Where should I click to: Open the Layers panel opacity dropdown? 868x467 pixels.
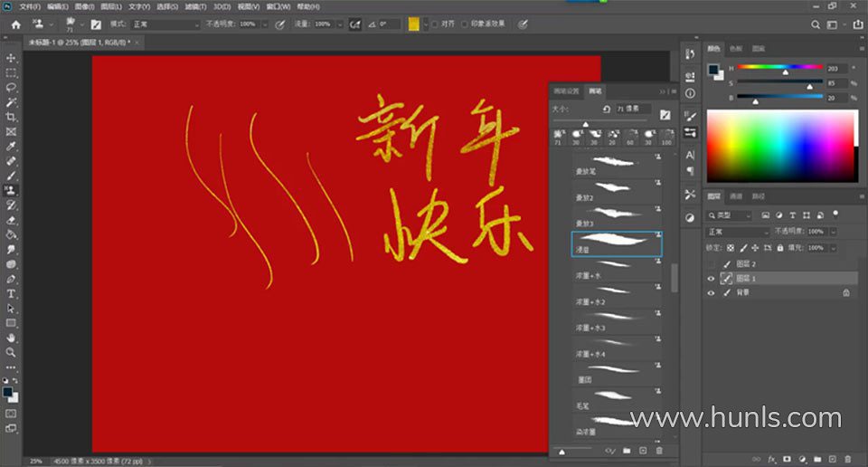pyautogui.click(x=833, y=232)
